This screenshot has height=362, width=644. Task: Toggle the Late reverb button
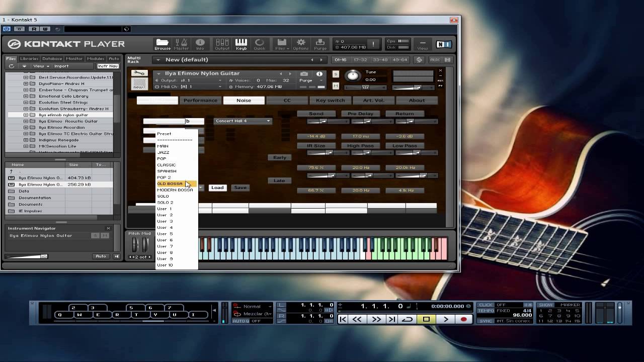[280, 180]
